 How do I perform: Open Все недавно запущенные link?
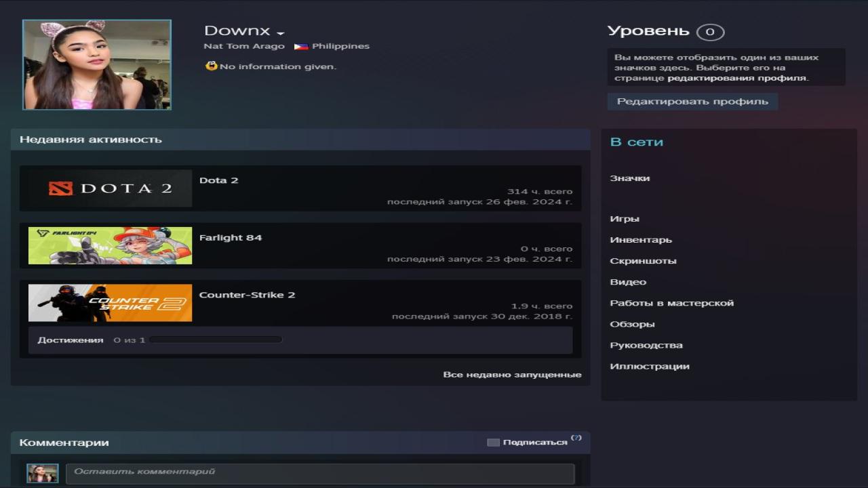click(x=512, y=375)
